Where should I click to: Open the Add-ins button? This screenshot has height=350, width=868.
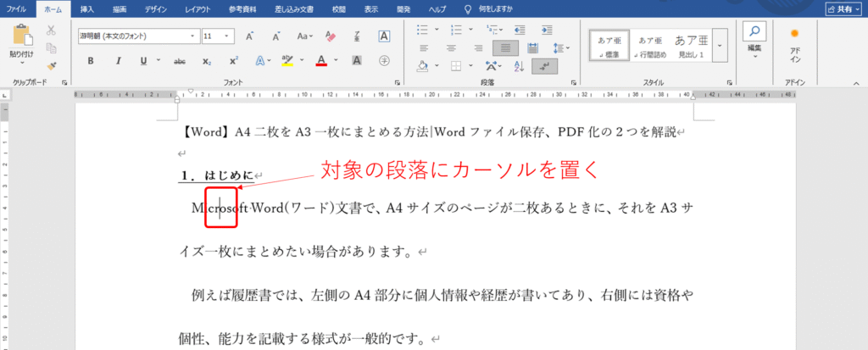click(794, 44)
